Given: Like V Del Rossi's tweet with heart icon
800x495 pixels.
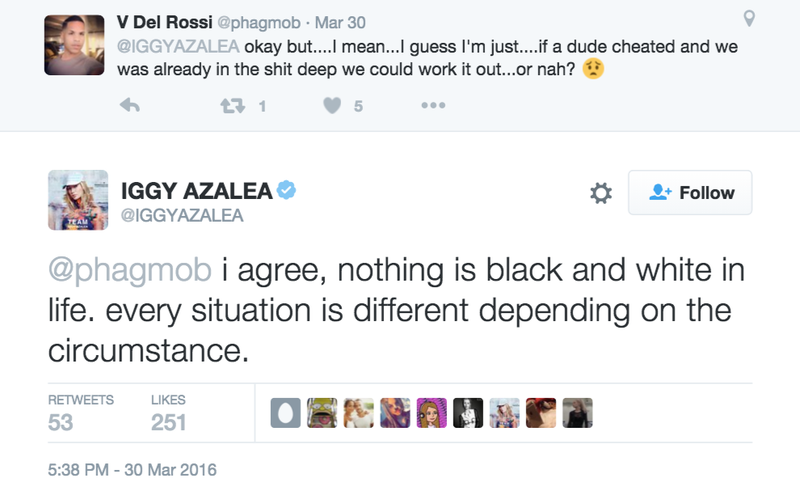Looking at the screenshot, I should tap(332, 106).
